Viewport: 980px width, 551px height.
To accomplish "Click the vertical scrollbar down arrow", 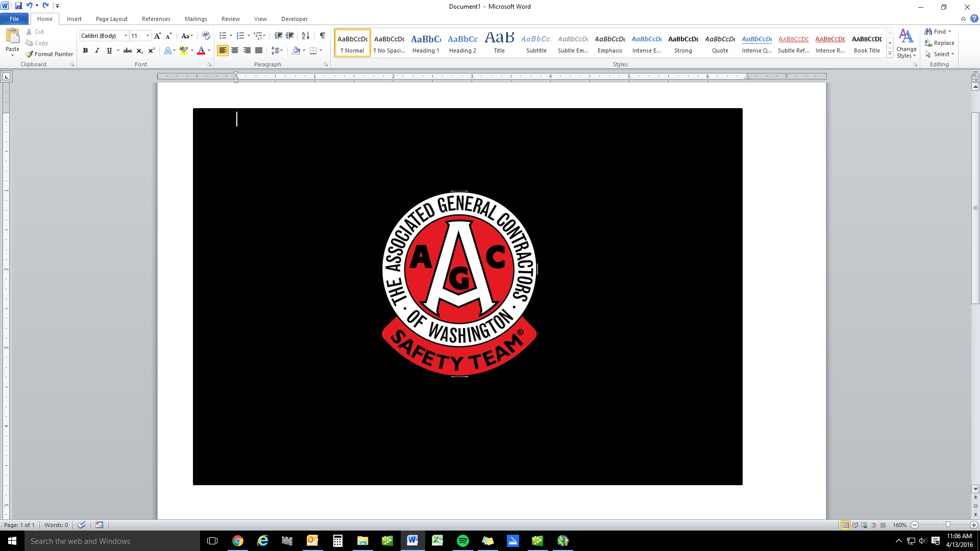I will coord(975,489).
